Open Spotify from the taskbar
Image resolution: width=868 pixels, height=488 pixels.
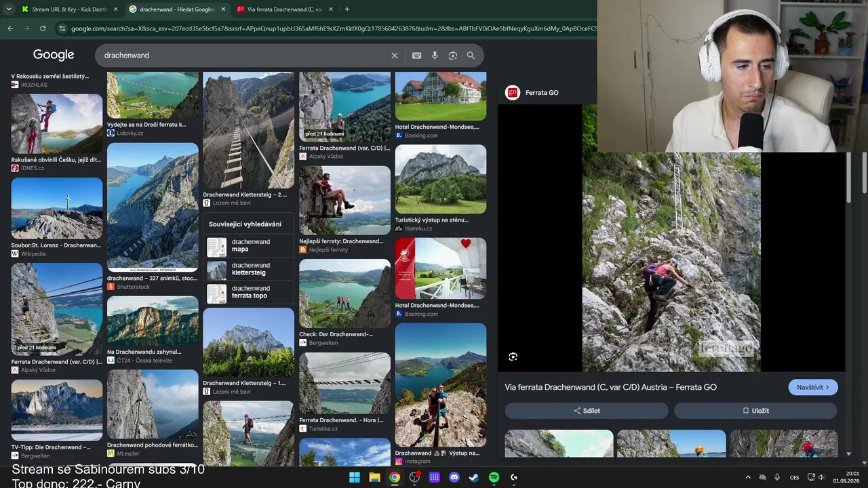pos(494,477)
